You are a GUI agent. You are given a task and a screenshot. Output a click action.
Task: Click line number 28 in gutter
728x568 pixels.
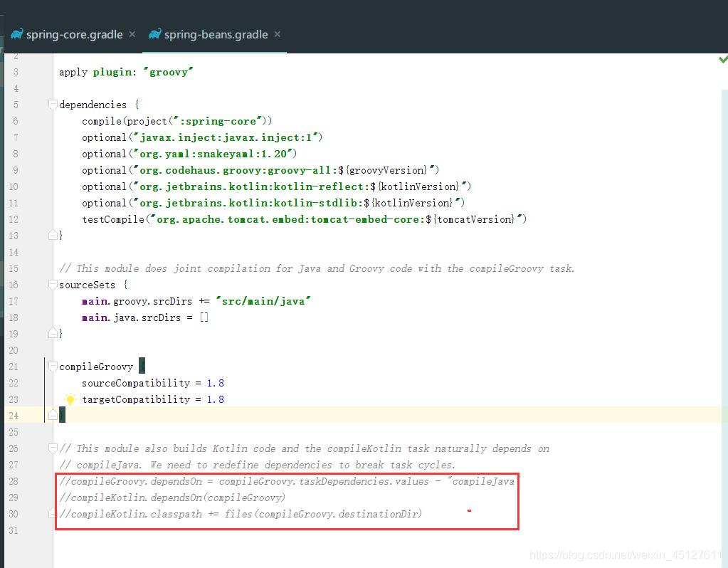14,482
